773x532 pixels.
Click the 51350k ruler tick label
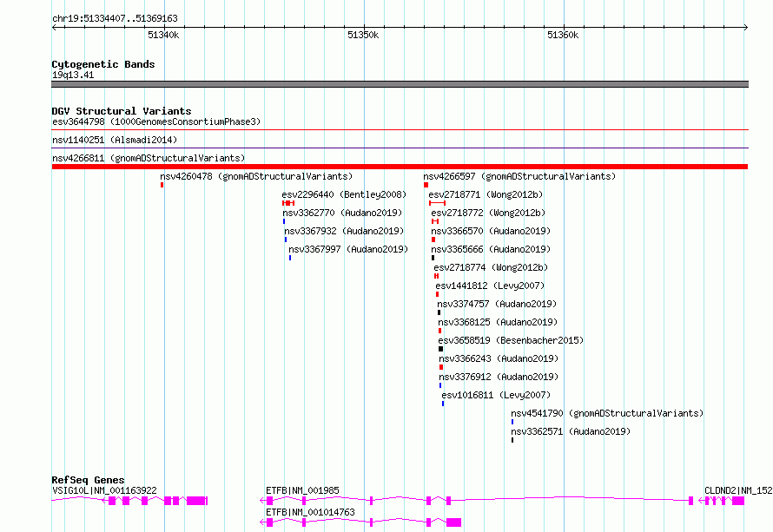click(x=363, y=35)
